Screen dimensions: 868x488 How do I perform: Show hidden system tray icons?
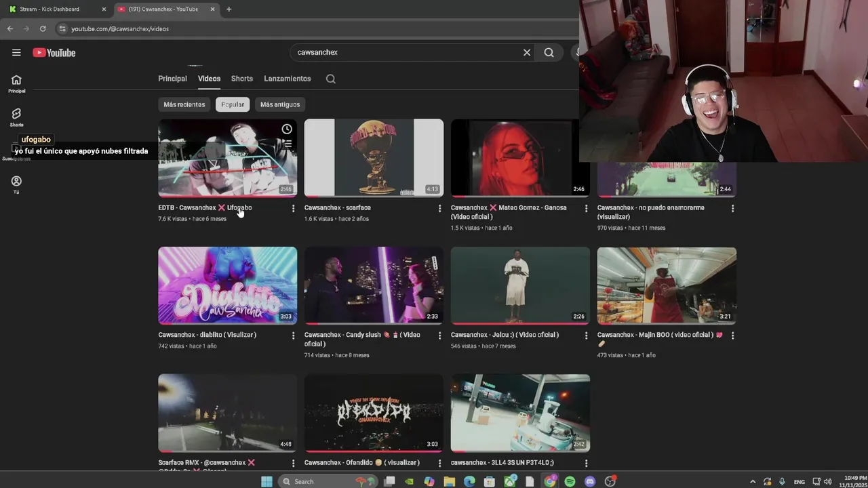(x=752, y=481)
